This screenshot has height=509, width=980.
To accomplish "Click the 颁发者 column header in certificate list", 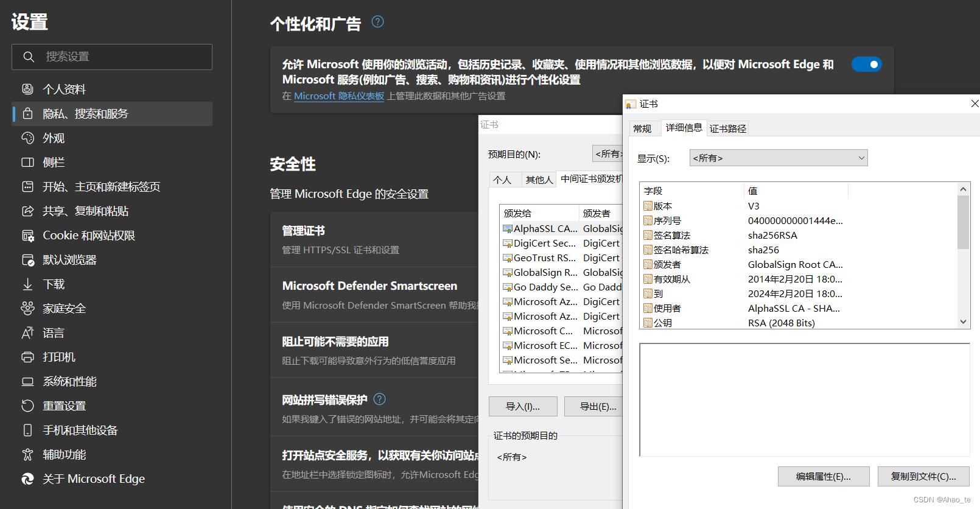I will point(601,213).
